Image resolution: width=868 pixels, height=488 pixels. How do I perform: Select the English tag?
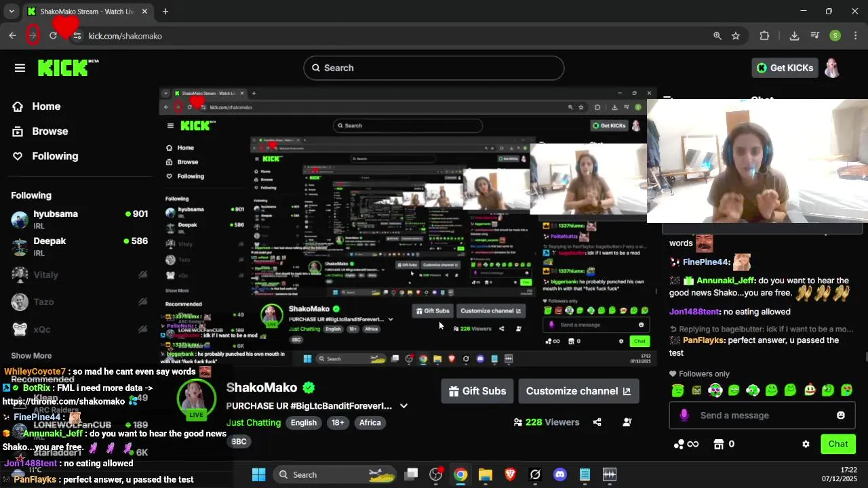[304, 422]
